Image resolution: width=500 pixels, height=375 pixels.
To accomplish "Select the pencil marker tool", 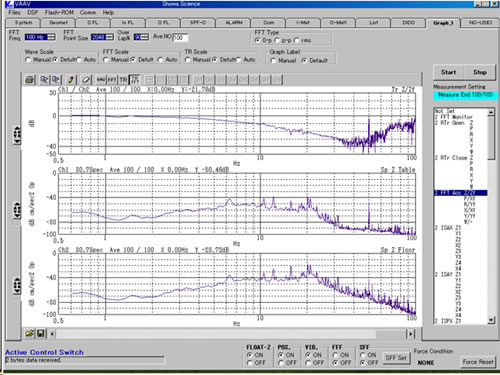I will point(71,80).
